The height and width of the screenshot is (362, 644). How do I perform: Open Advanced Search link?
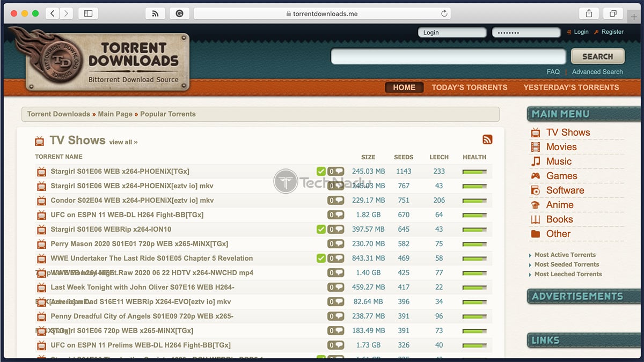coord(597,72)
